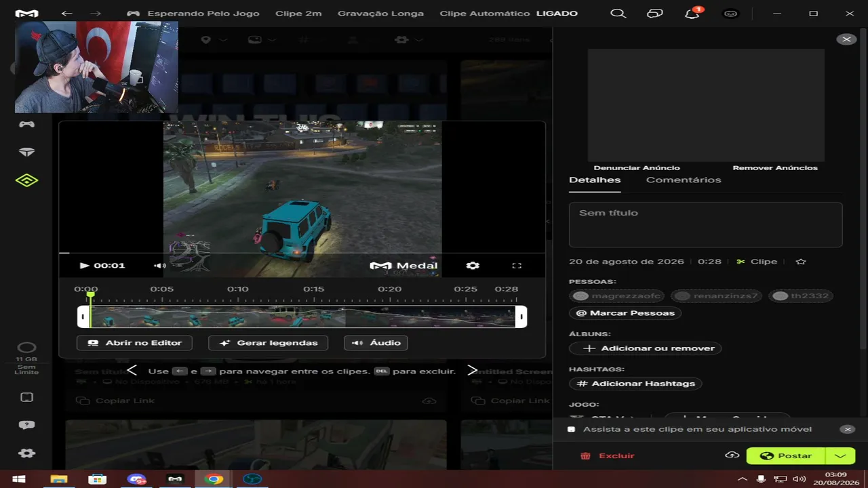
Task: Open notifications via the bell icon
Action: click(x=692, y=14)
